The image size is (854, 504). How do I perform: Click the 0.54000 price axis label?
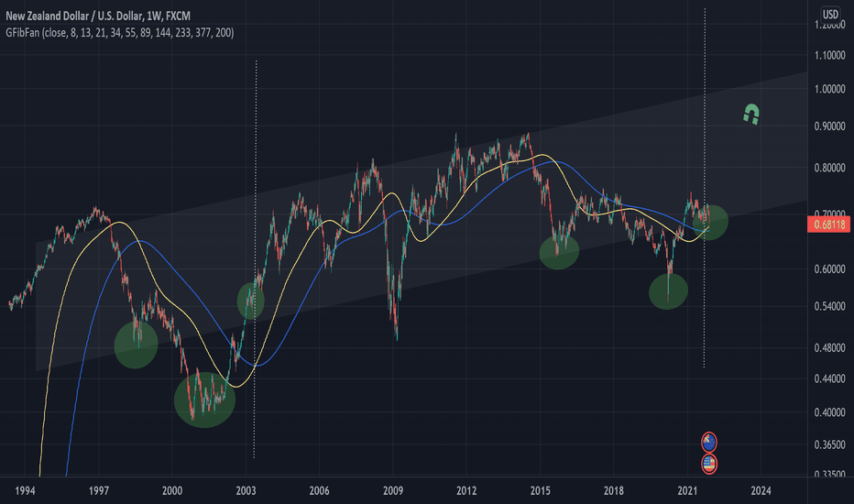[829, 306]
